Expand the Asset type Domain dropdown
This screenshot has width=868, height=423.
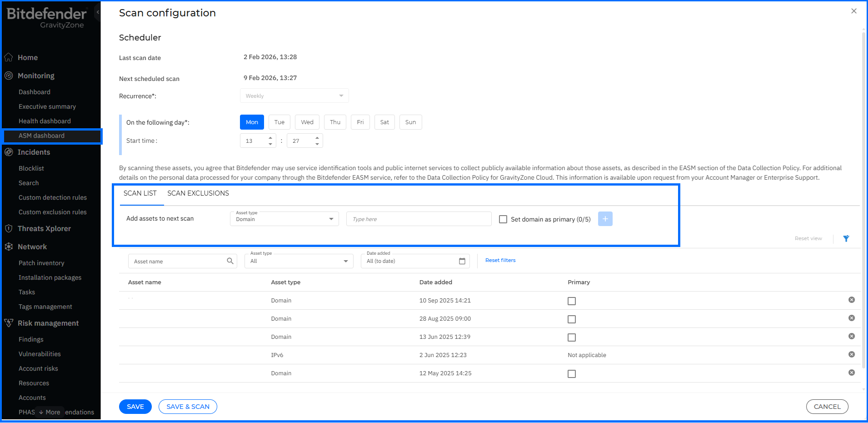pos(284,219)
